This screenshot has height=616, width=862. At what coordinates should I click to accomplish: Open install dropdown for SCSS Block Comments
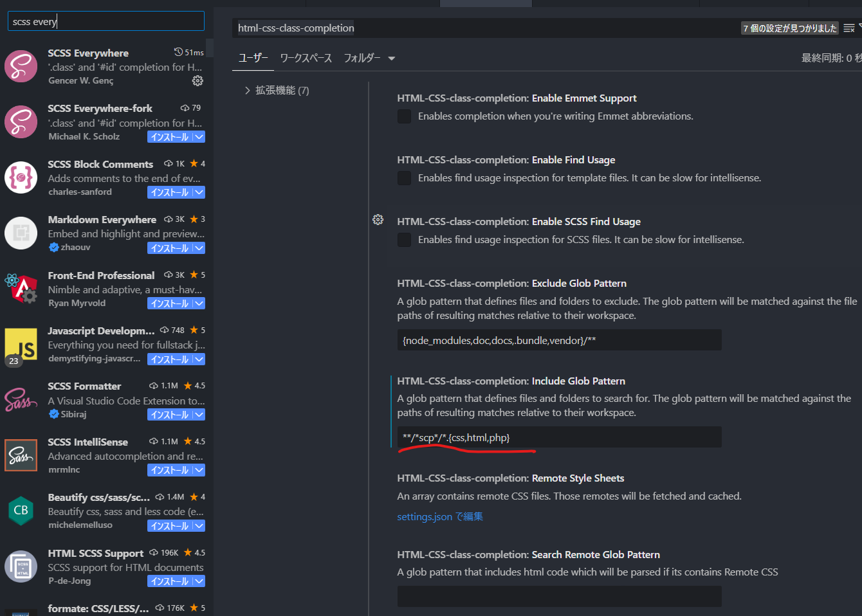point(199,192)
